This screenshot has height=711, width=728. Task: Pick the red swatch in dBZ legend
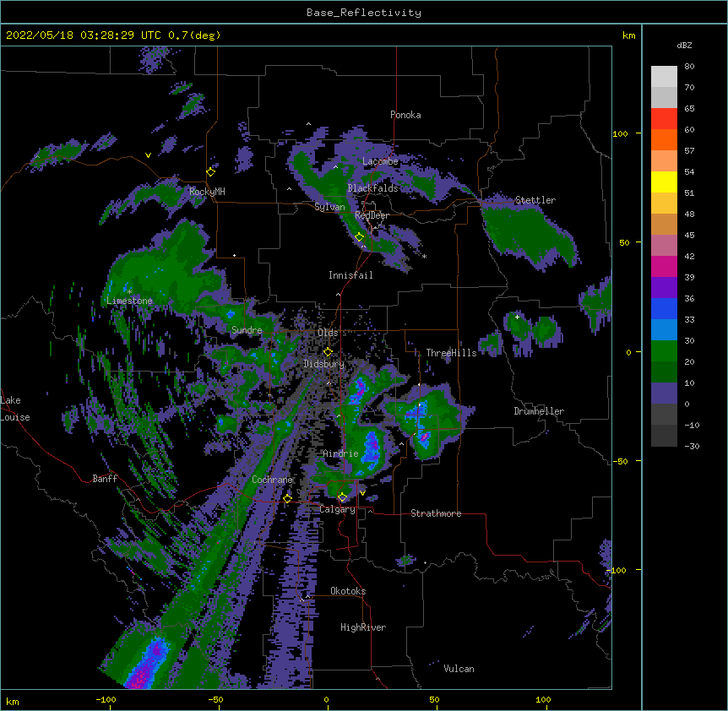coord(664,119)
